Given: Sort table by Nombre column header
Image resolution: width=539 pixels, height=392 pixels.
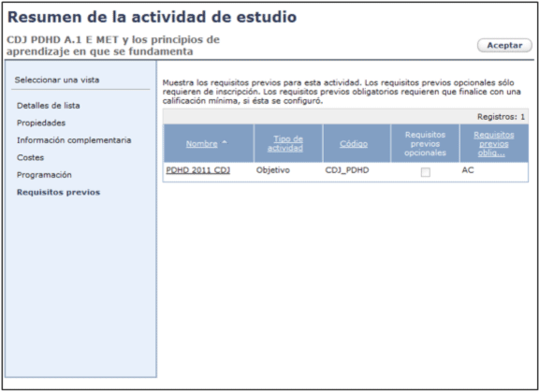Looking at the screenshot, I should pyautogui.click(x=202, y=144).
